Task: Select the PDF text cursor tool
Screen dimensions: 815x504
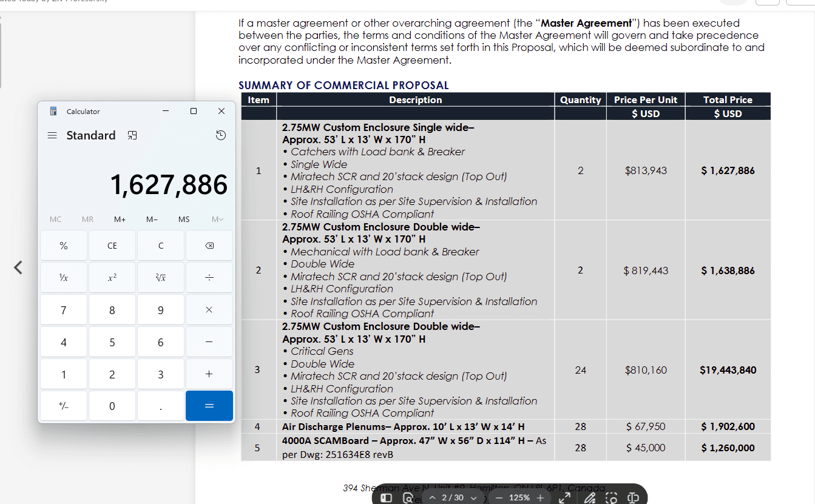Action: pyautogui.click(x=633, y=498)
